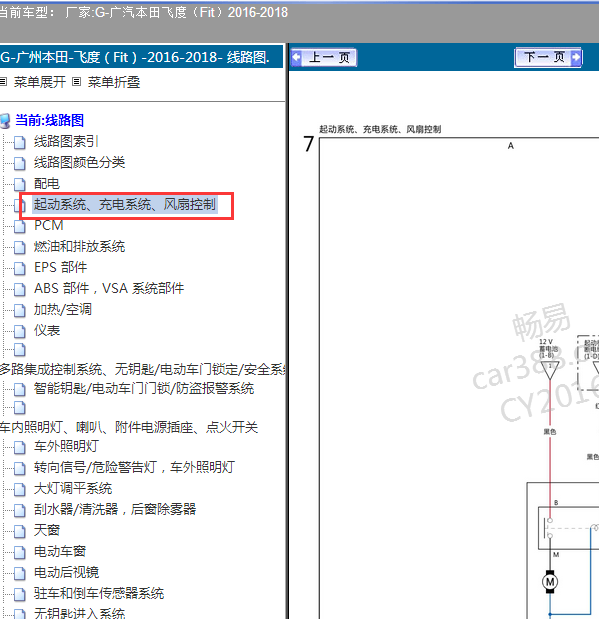Screen dimensions: 599x619
Task: Select 智能钥匙/电动车门门锁/防盗报警系统 entry
Action: [144, 388]
